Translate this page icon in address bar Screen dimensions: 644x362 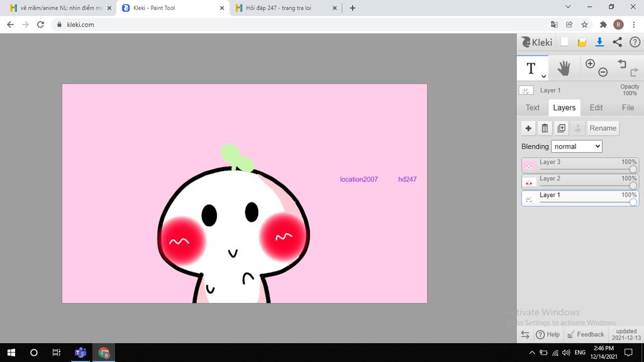(x=554, y=25)
